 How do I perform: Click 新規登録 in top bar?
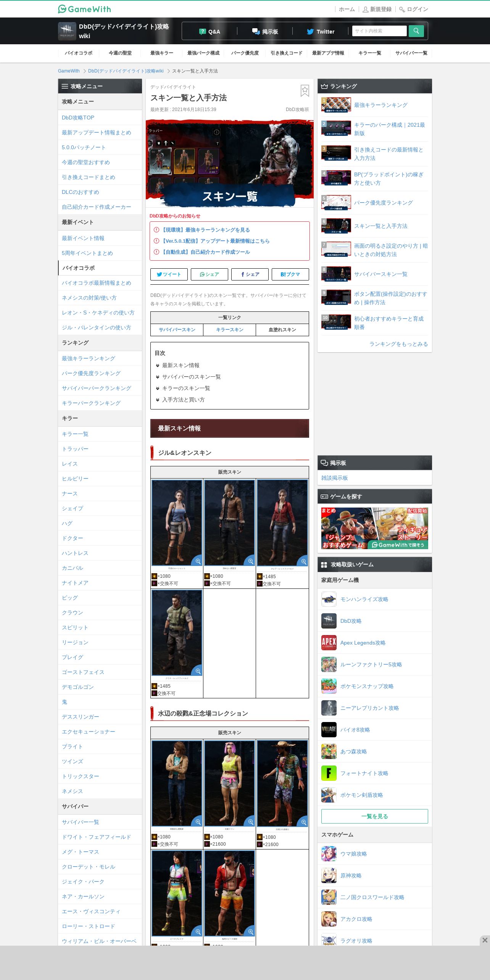click(377, 9)
